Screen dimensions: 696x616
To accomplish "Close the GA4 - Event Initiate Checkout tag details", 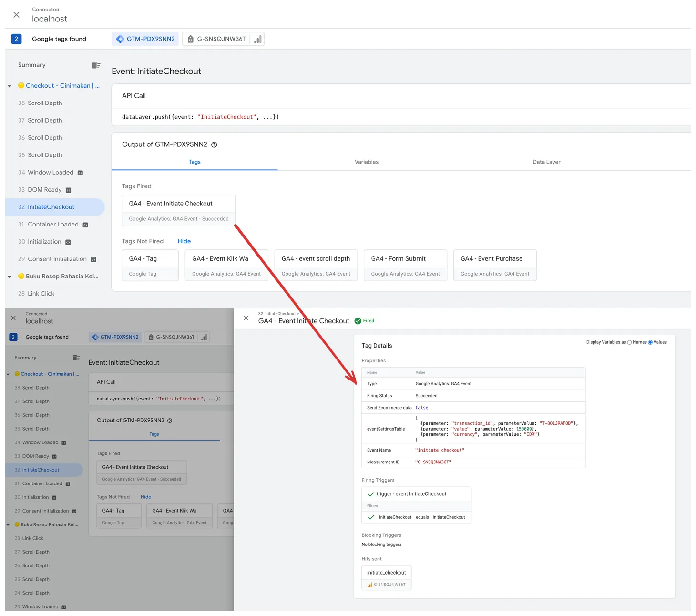I will [x=246, y=318].
